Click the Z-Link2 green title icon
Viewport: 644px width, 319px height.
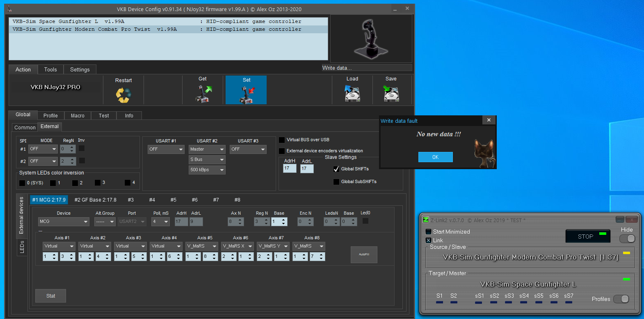click(426, 220)
